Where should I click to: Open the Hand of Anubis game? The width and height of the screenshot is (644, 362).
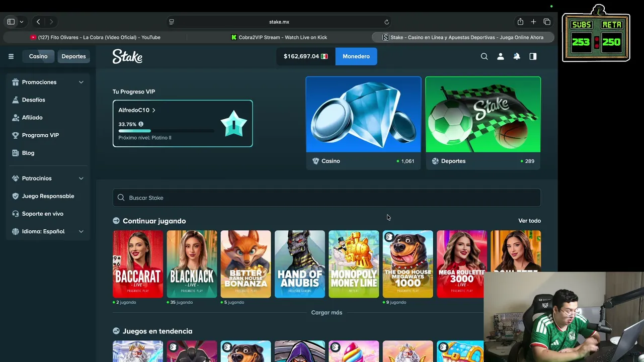coord(300,264)
